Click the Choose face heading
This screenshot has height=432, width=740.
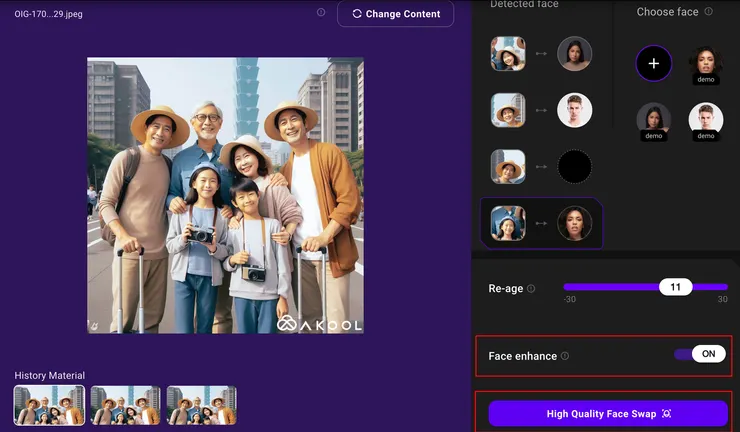pos(667,12)
